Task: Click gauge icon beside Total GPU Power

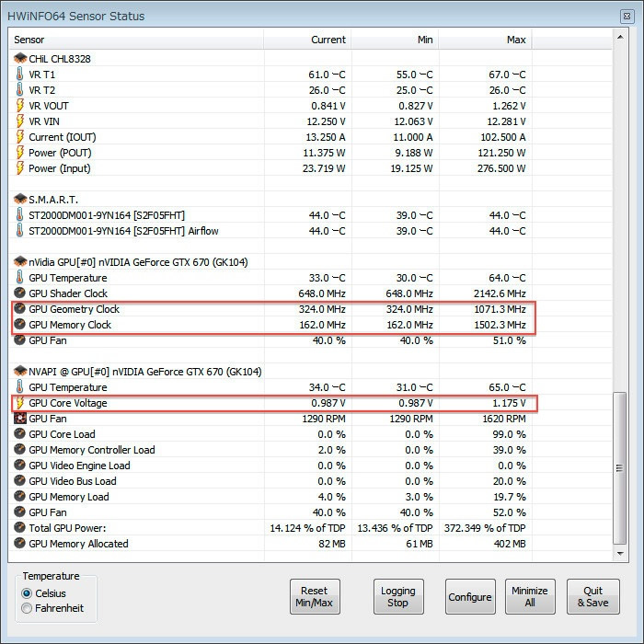Action: coord(19,527)
